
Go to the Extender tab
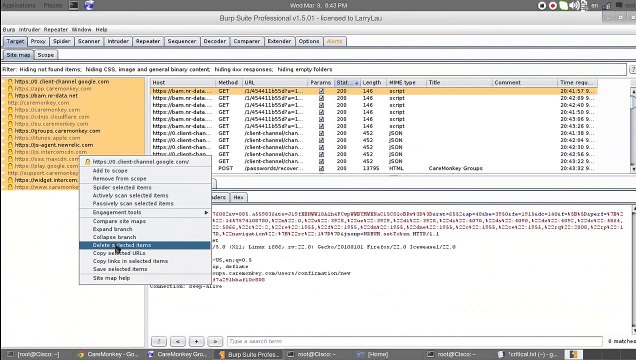279,41
